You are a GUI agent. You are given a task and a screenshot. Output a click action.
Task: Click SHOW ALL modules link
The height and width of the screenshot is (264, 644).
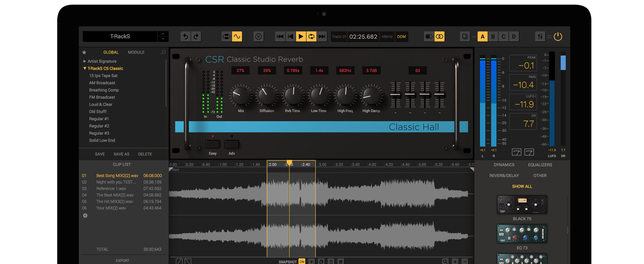point(522,186)
